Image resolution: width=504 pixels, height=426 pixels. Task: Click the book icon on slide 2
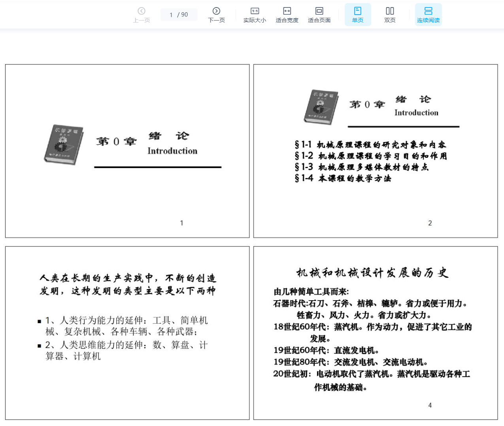(321, 107)
